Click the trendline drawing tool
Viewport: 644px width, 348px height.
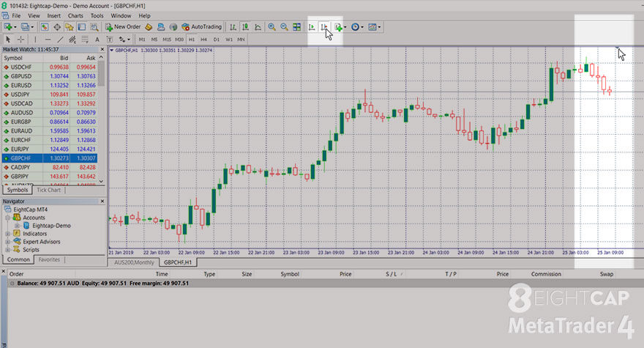[60, 40]
